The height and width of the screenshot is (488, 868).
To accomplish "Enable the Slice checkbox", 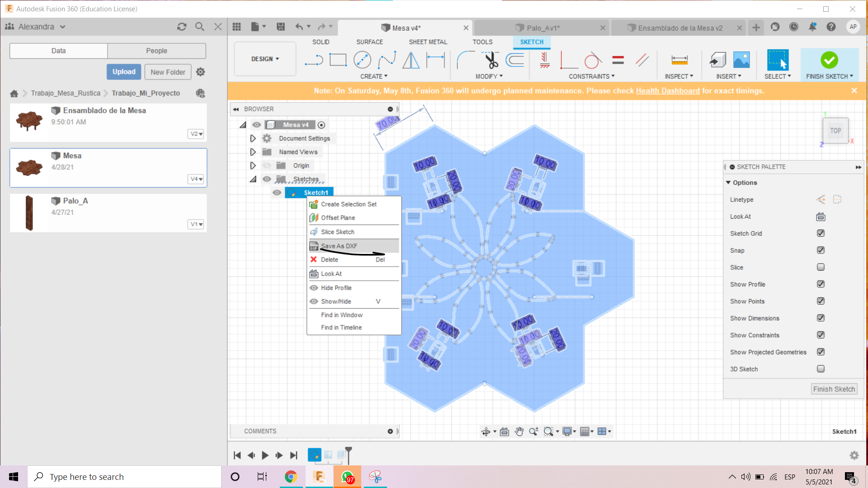I will pyautogui.click(x=821, y=267).
